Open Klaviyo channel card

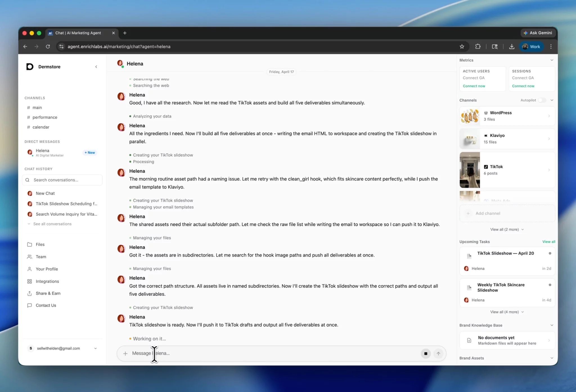(507, 139)
